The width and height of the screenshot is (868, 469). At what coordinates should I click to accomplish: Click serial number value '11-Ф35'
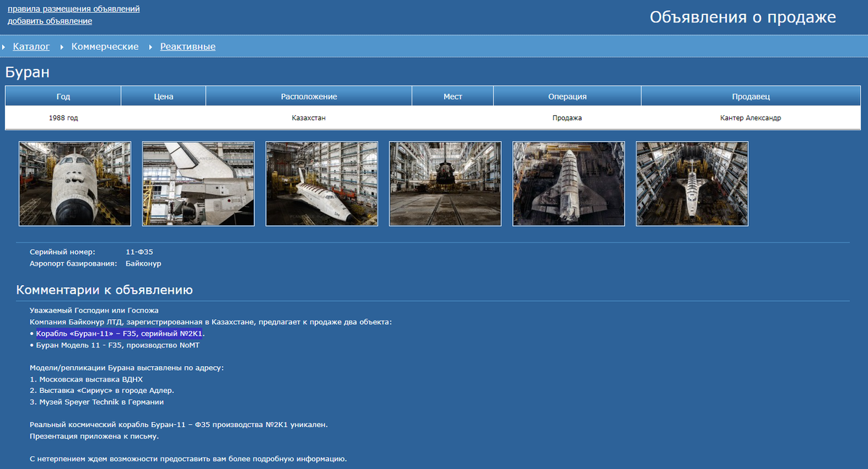139,252
